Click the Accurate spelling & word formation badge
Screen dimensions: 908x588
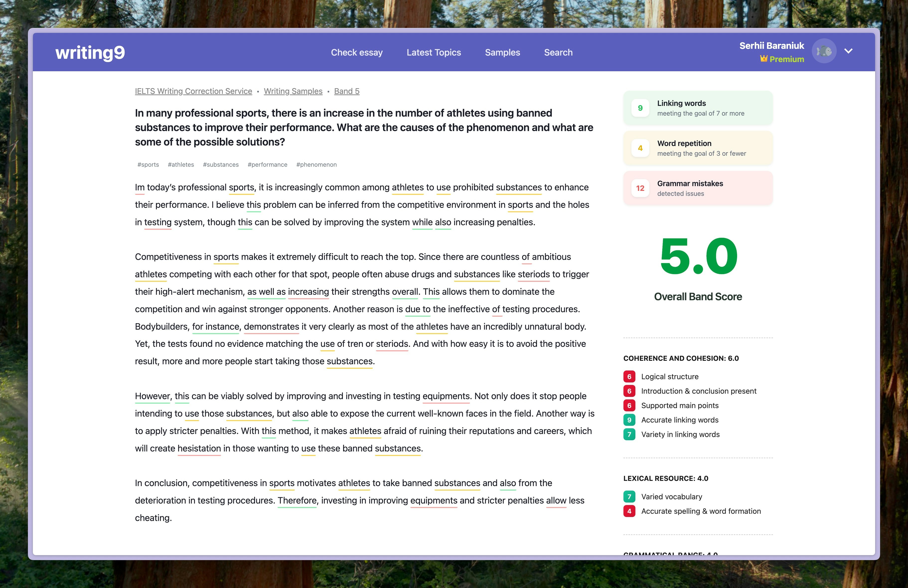(x=629, y=511)
